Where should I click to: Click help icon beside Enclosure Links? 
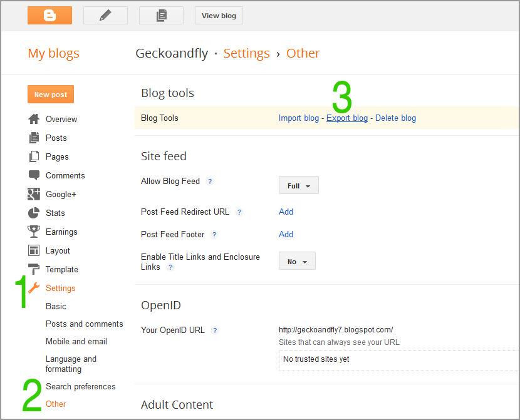(x=170, y=267)
